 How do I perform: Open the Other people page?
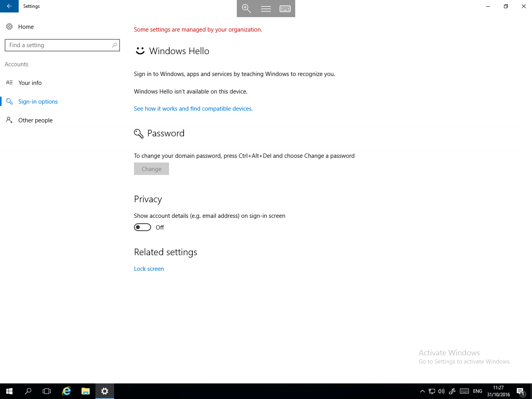click(x=35, y=120)
